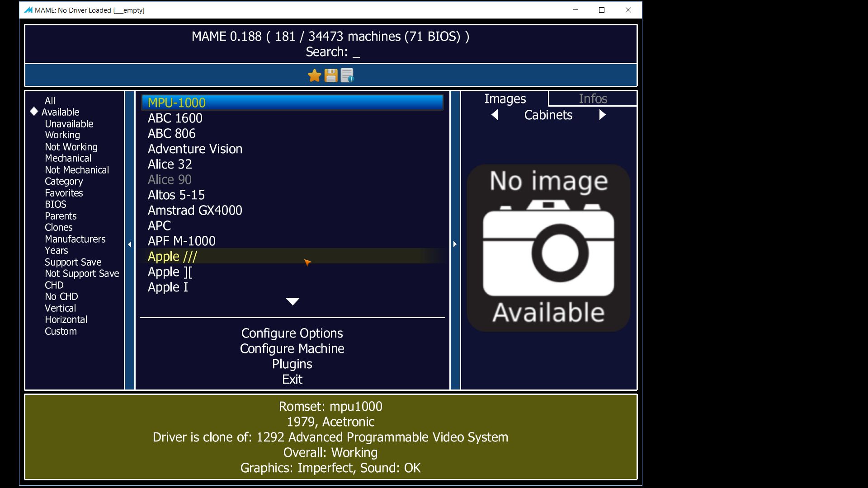The height and width of the screenshot is (488, 868).
Task: Select the Working filter
Action: tap(62, 135)
